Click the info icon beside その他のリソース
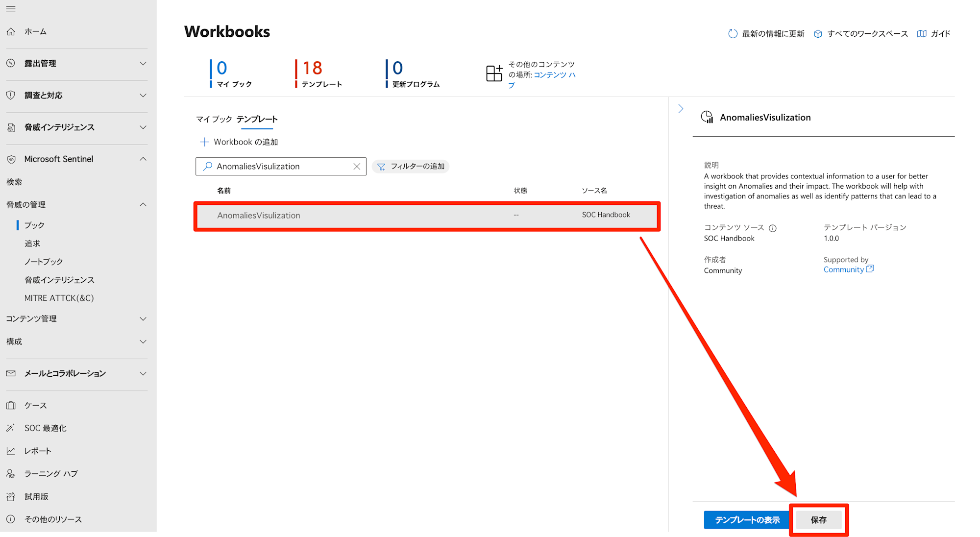Viewport: 980px width, 537px height. tap(11, 519)
